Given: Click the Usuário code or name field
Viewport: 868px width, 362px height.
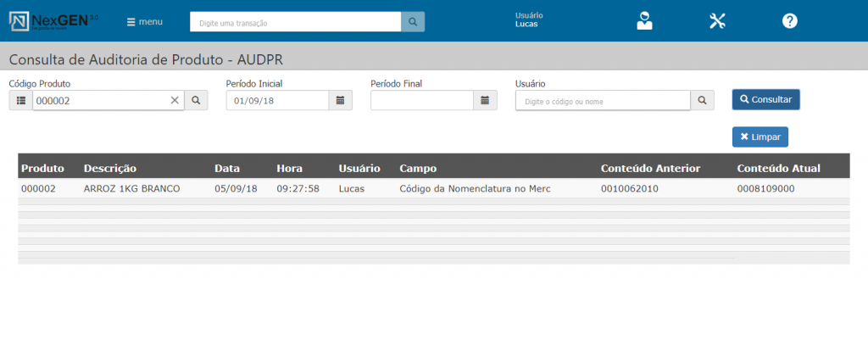Looking at the screenshot, I should [603, 101].
